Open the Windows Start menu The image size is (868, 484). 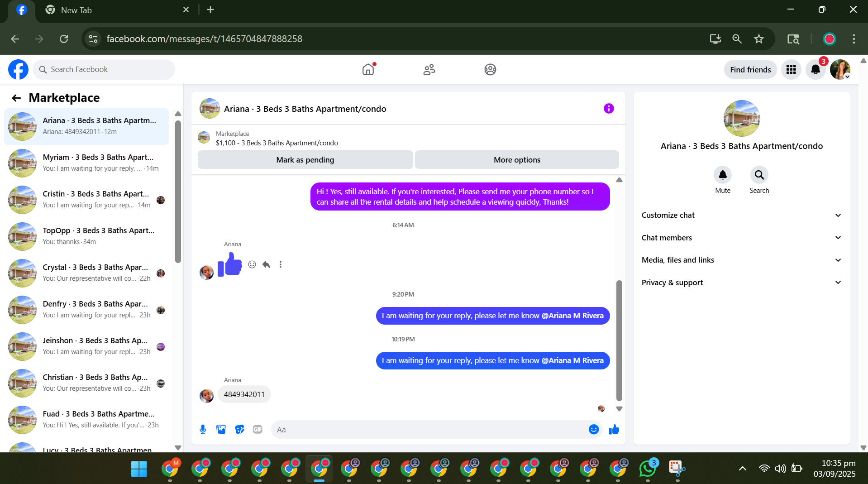[x=139, y=469]
